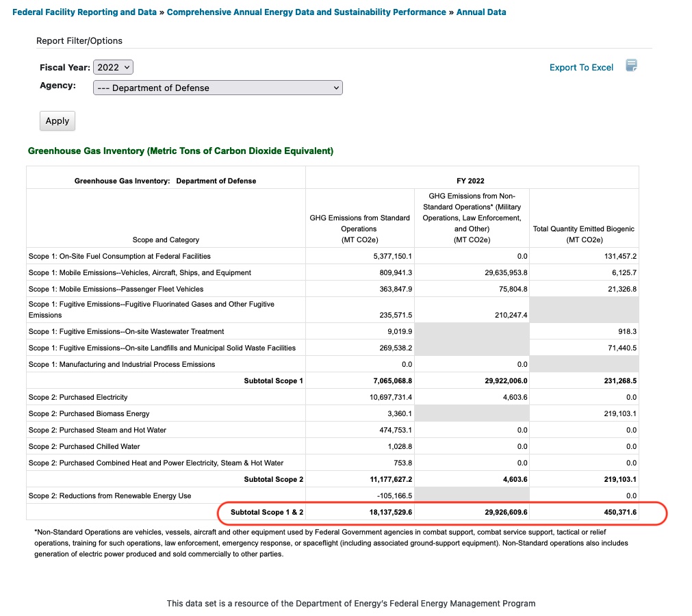Select On-Site Fuel Consumption at Federal Facilities row
Image resolution: width=692 pixels, height=616 pixels.
tap(120, 257)
